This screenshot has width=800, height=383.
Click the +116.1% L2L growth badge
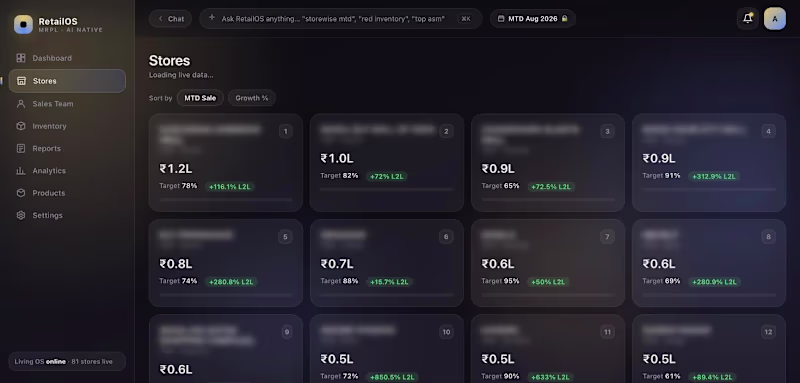[x=230, y=187]
